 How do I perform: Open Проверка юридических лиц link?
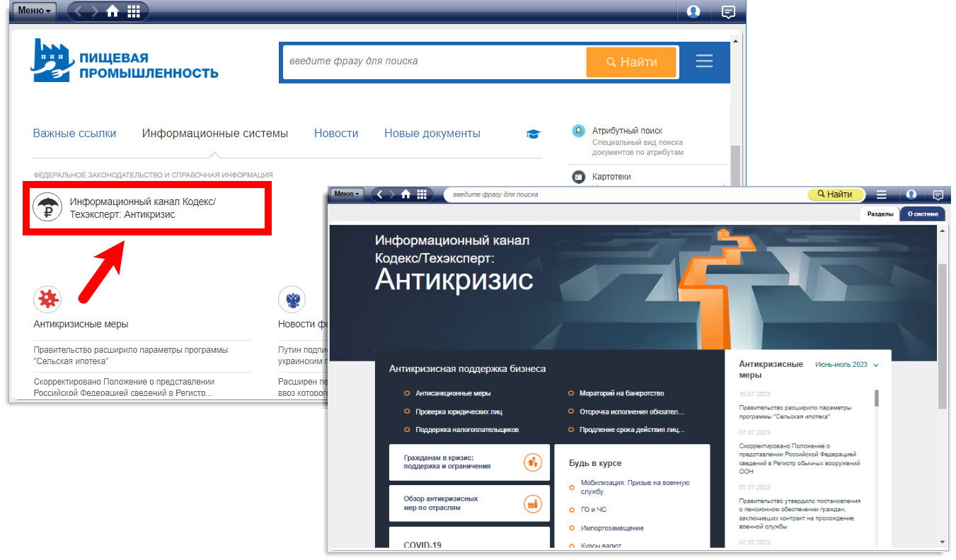tap(459, 412)
